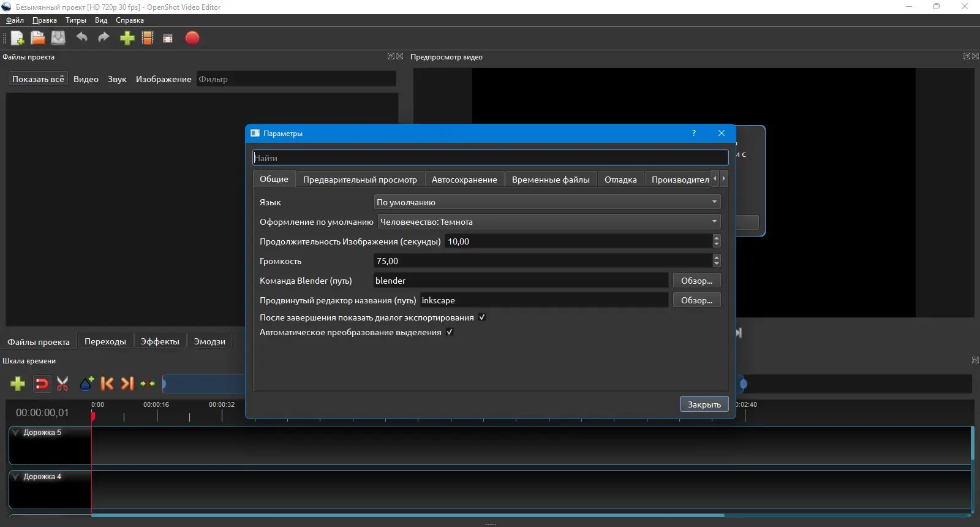Viewport: 980px width, 527px height.
Task: Redo the action in the toolbar
Action: click(104, 37)
